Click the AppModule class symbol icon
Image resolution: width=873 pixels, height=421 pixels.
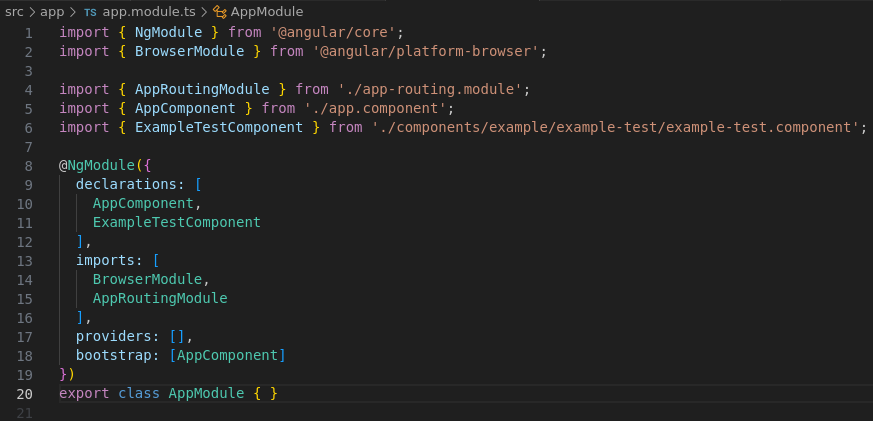coord(219,12)
